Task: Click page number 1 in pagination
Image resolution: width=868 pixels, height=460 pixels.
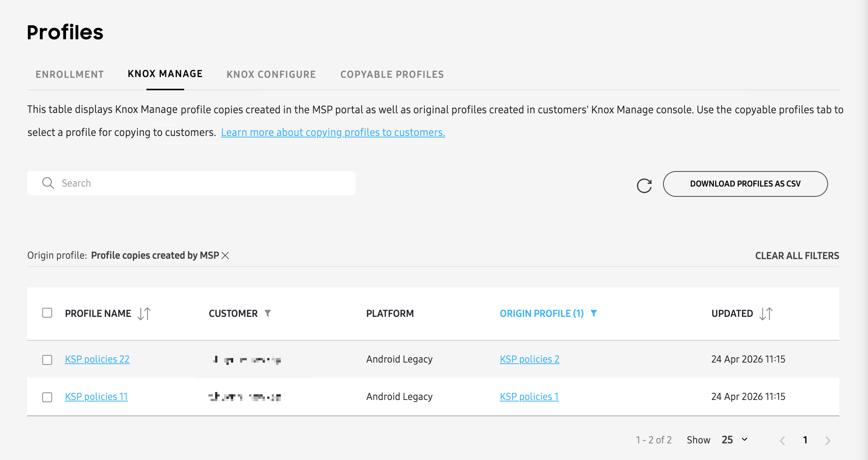Action: (805, 440)
